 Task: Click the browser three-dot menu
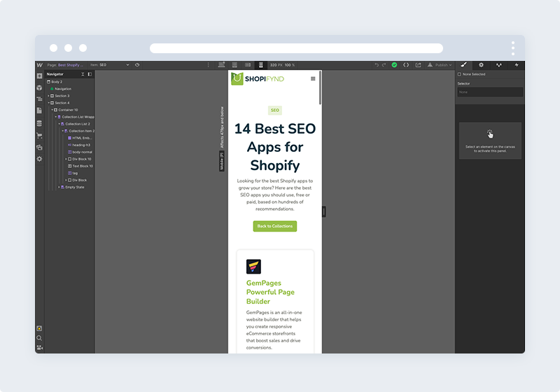[x=513, y=48]
